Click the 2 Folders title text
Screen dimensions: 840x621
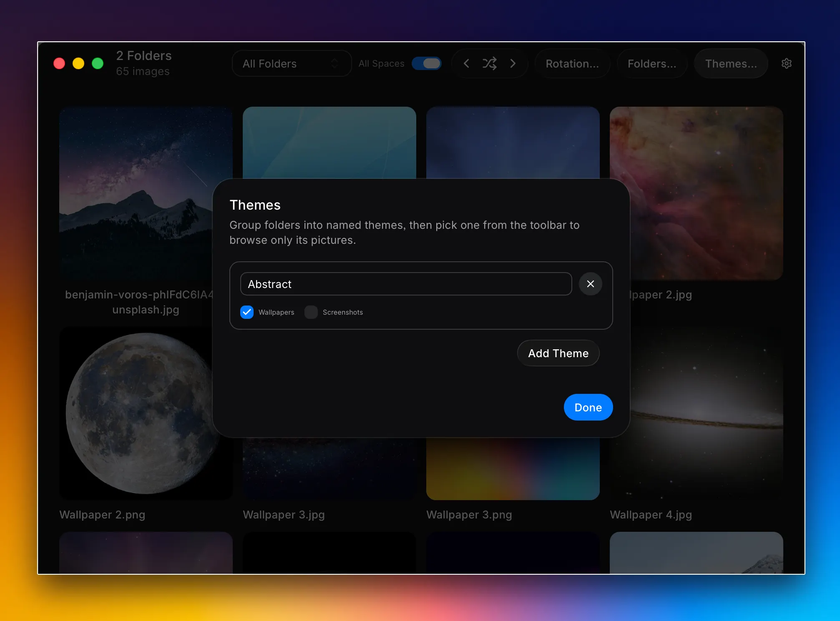(144, 55)
